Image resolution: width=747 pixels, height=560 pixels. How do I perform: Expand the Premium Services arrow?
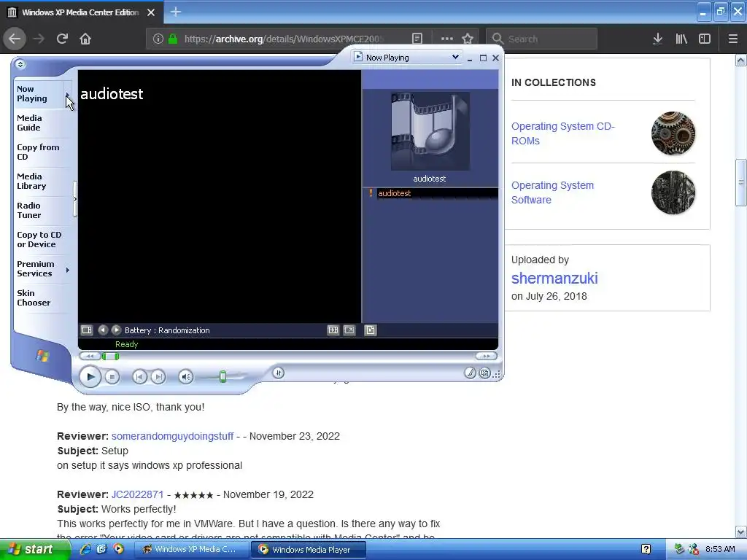[x=68, y=270]
